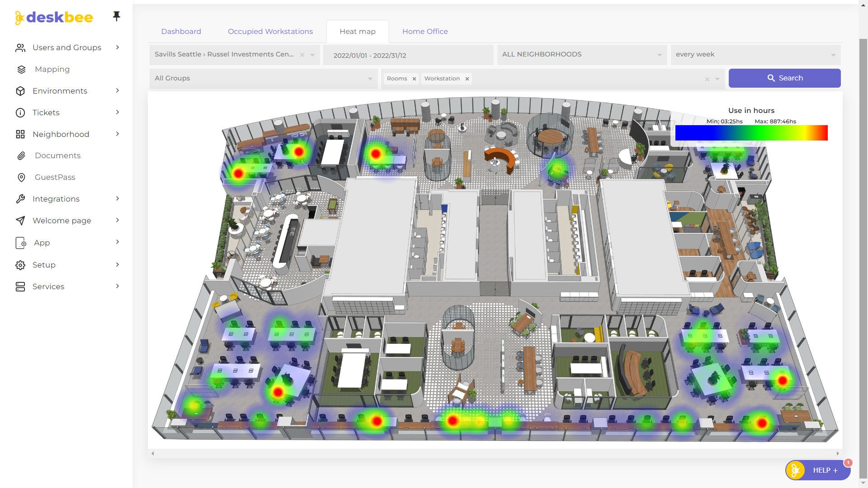Expand the Environments submenu chevron

tap(118, 90)
